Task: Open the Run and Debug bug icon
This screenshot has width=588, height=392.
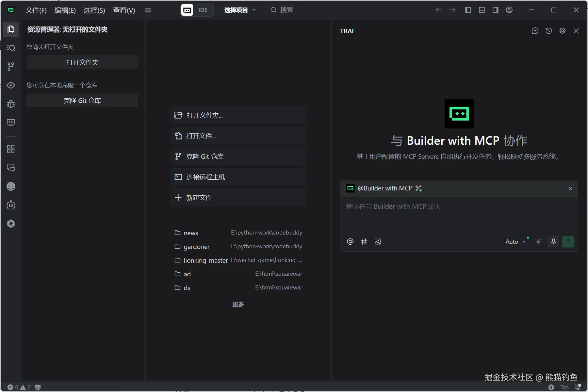Action: (x=11, y=104)
